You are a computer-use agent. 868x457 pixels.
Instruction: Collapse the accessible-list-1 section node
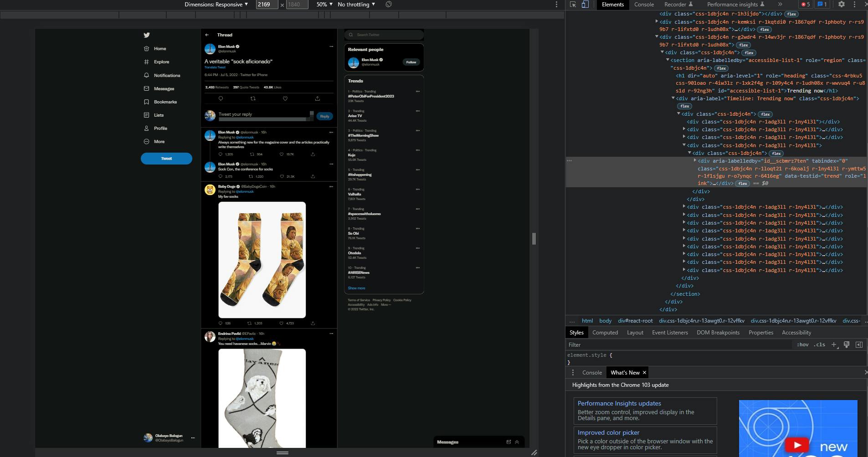click(x=668, y=60)
